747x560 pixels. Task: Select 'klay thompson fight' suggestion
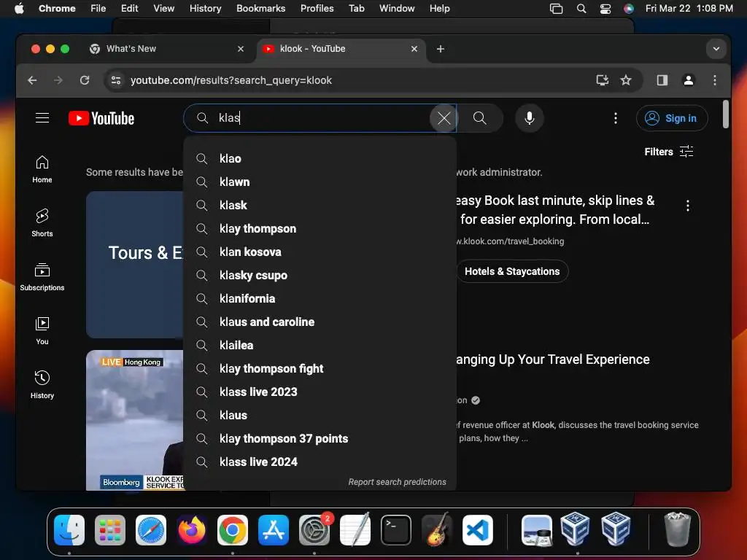pos(320,368)
